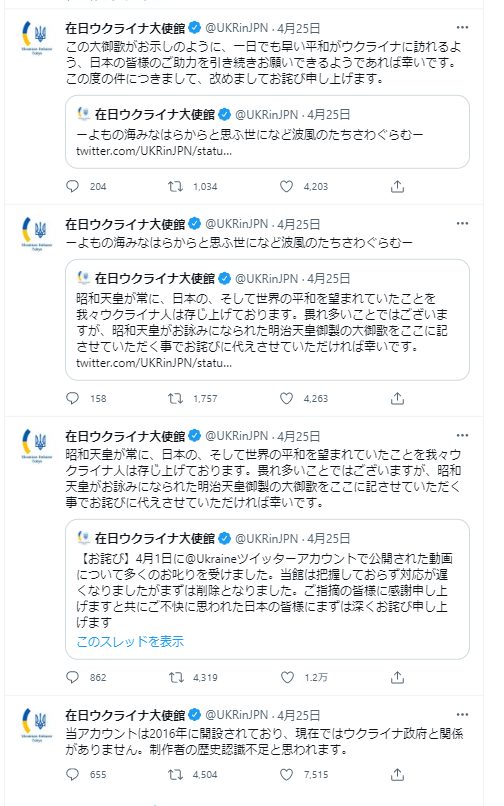Open more options menu on first tweet
The width and height of the screenshot is (504, 806).
[x=462, y=27]
